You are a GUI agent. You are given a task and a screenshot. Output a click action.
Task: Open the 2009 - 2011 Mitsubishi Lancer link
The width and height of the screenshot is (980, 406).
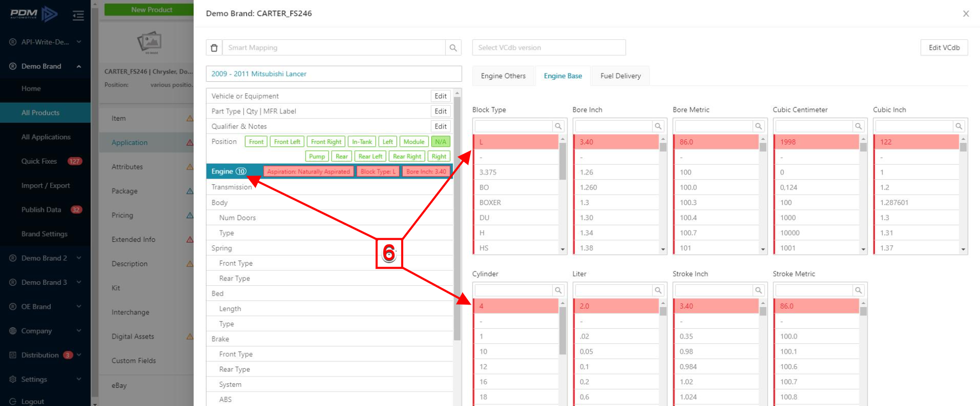click(259, 74)
